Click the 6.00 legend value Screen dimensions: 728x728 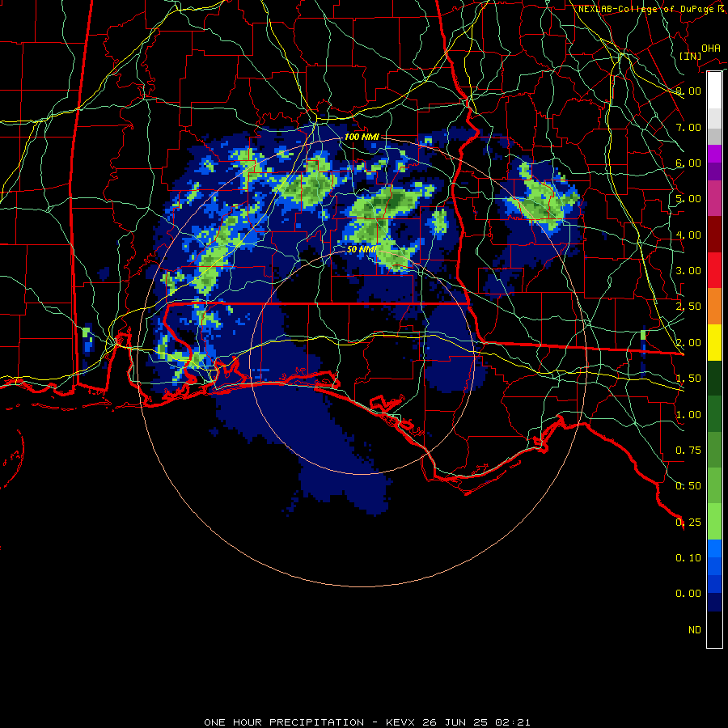688,163
